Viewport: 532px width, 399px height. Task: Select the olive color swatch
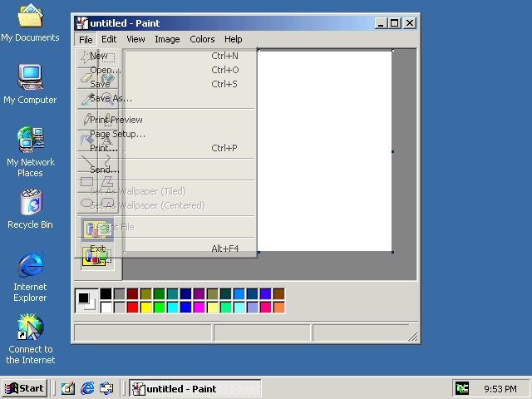tap(146, 293)
